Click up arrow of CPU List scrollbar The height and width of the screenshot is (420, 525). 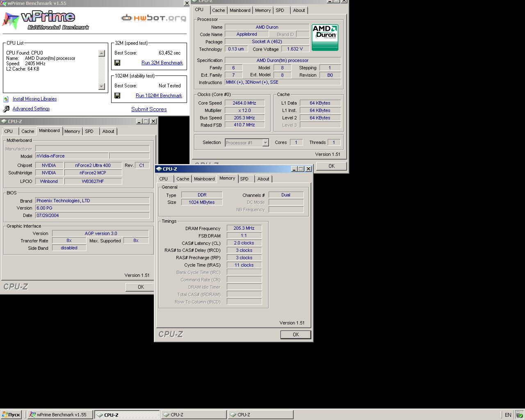click(102, 53)
